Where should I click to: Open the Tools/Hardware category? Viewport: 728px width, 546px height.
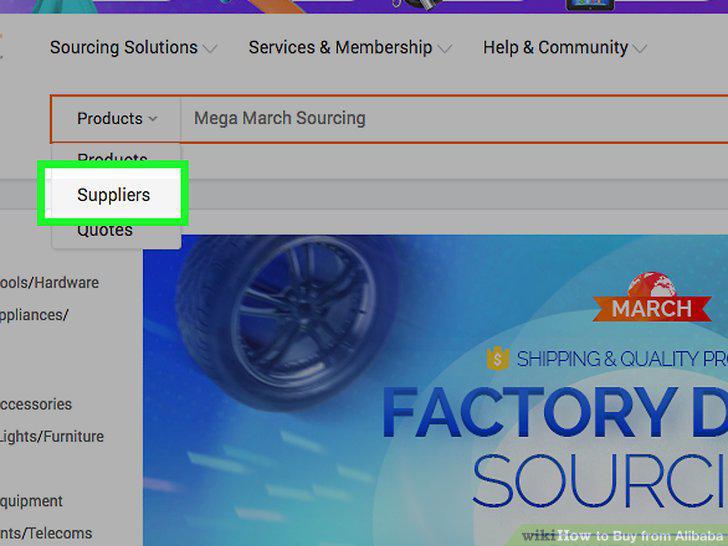coord(49,282)
